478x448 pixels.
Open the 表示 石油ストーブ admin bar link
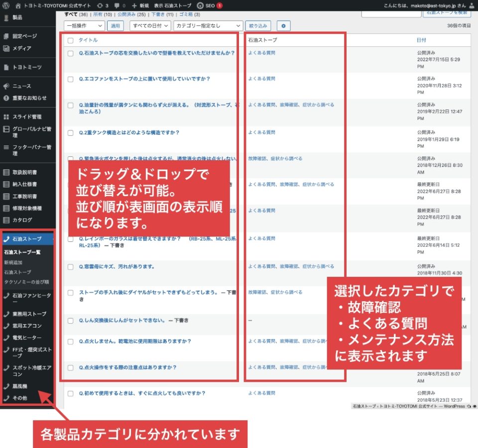pyautogui.click(x=173, y=5)
